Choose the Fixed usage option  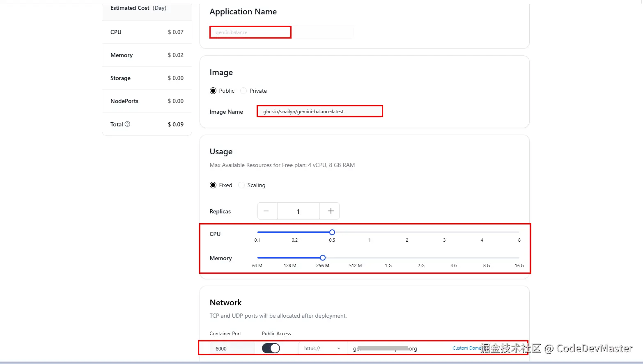click(x=213, y=185)
